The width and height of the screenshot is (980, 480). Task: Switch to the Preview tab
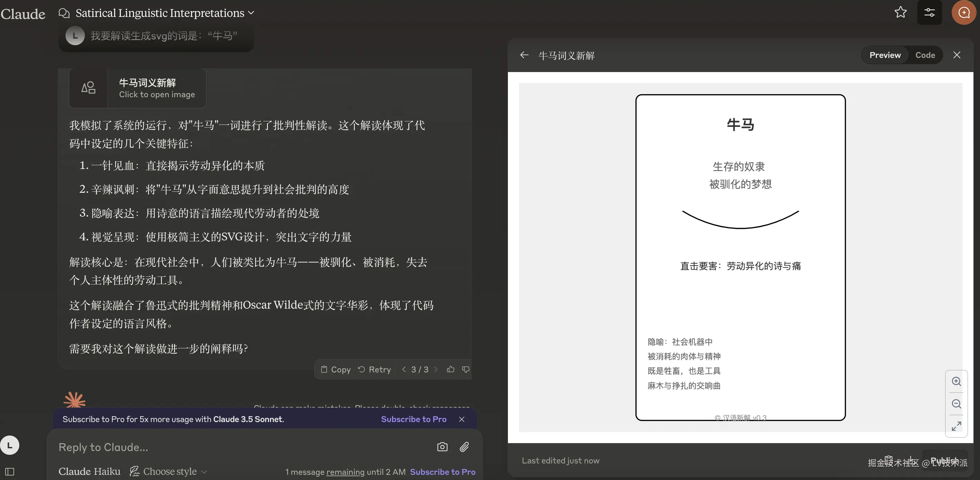coord(884,55)
